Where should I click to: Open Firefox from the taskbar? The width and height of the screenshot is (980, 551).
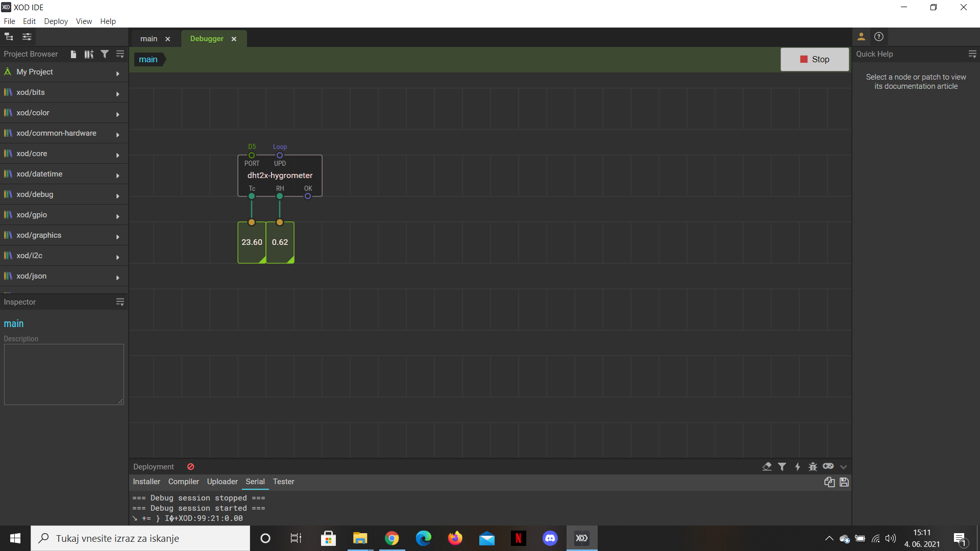(455, 538)
